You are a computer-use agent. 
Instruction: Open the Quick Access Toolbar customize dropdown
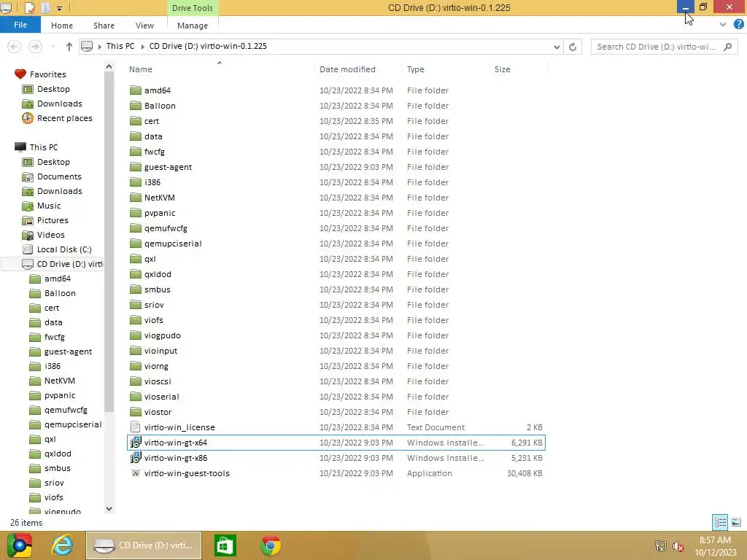tap(60, 8)
